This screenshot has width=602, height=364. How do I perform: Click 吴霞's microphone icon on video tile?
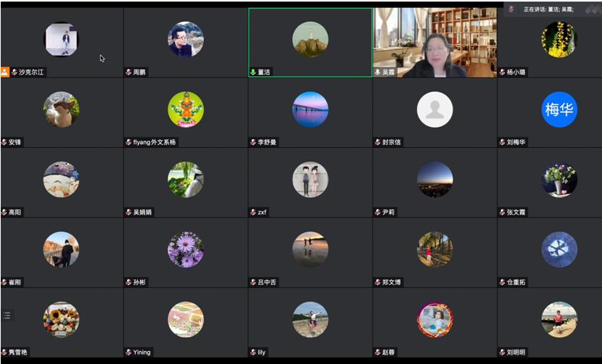378,73
